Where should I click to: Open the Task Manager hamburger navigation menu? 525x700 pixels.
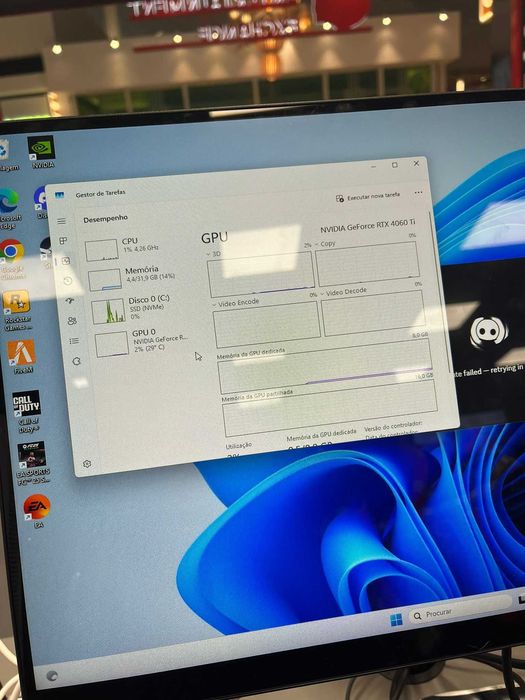tap(62, 221)
